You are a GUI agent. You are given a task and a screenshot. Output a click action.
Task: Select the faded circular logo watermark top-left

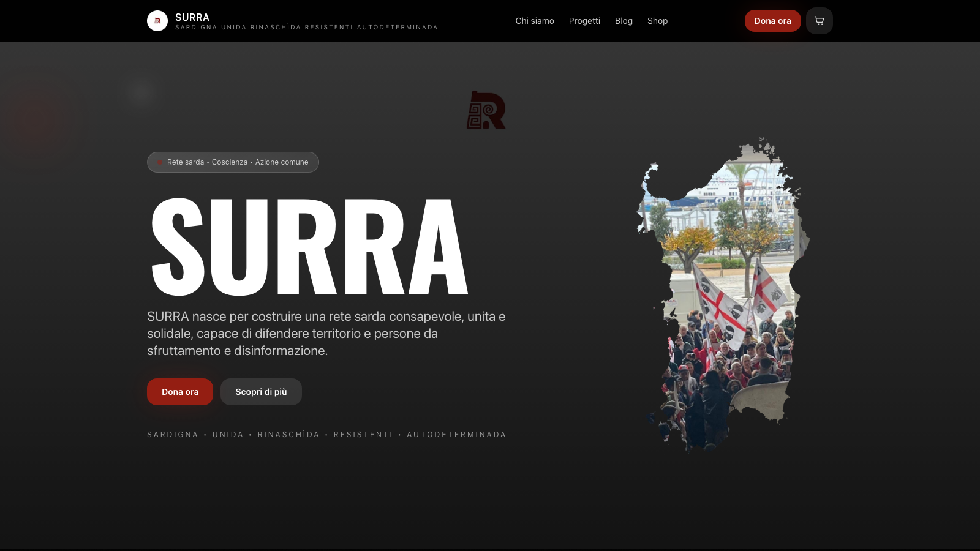click(x=140, y=92)
